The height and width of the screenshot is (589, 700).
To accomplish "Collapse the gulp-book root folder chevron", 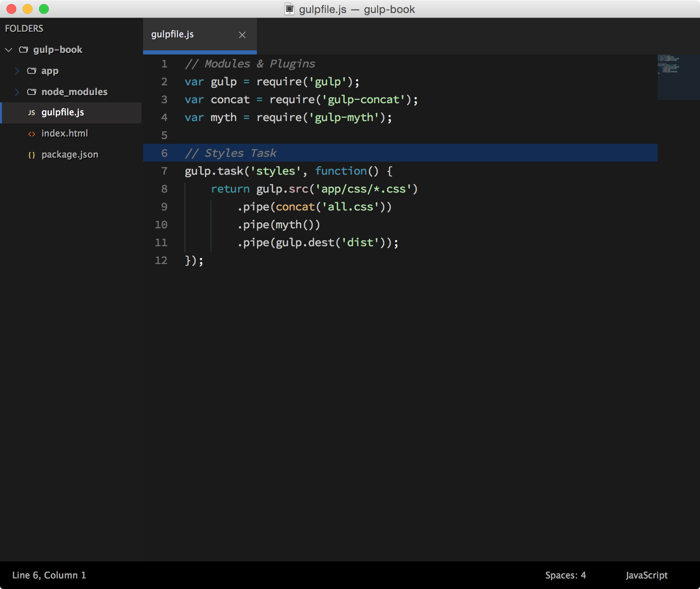I will (x=9, y=50).
